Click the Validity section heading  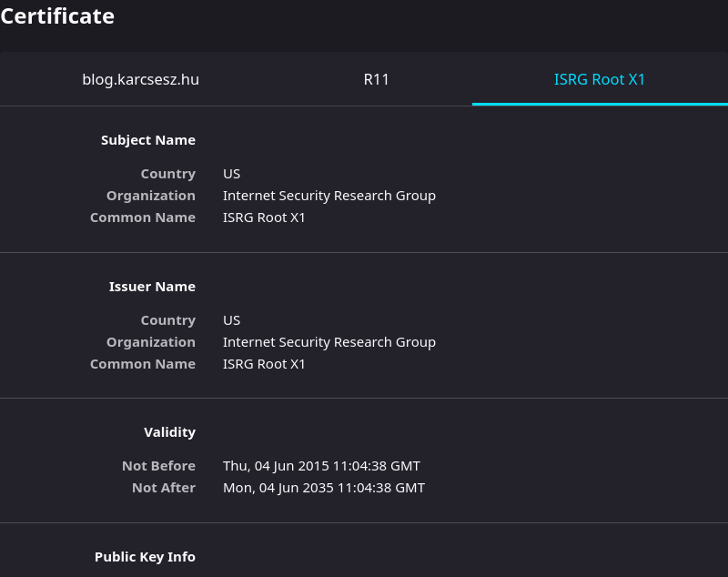pyautogui.click(x=169, y=432)
